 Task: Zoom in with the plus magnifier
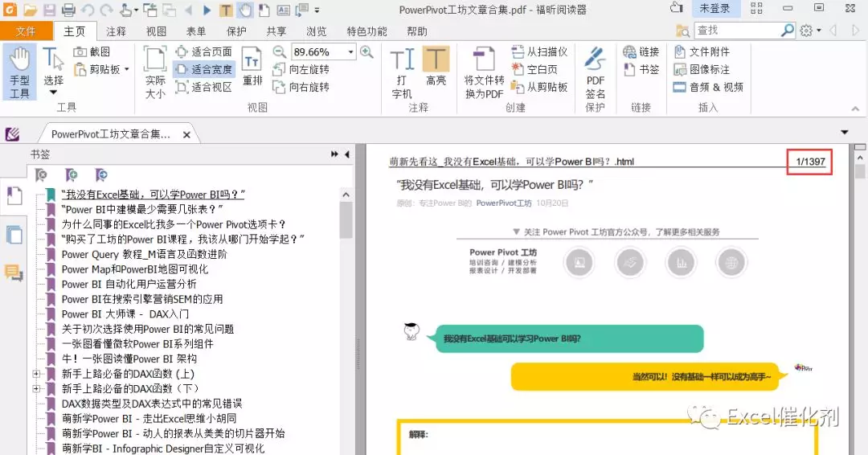pos(366,52)
